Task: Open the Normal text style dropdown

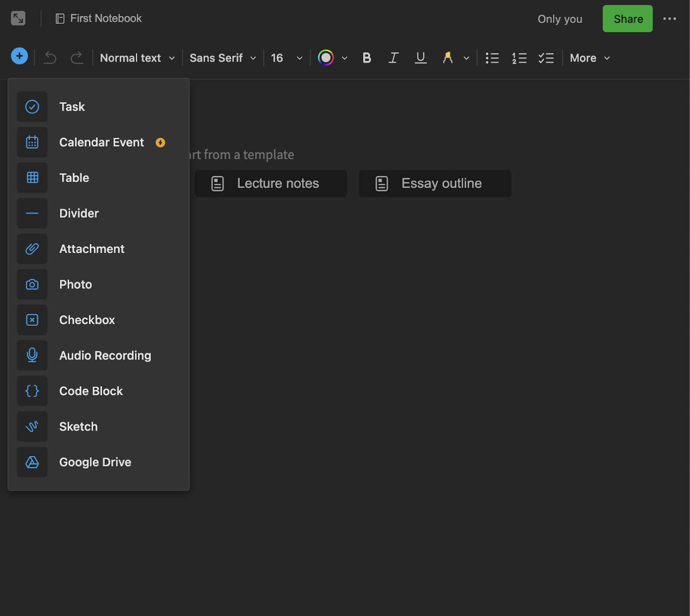Action: coord(137,58)
